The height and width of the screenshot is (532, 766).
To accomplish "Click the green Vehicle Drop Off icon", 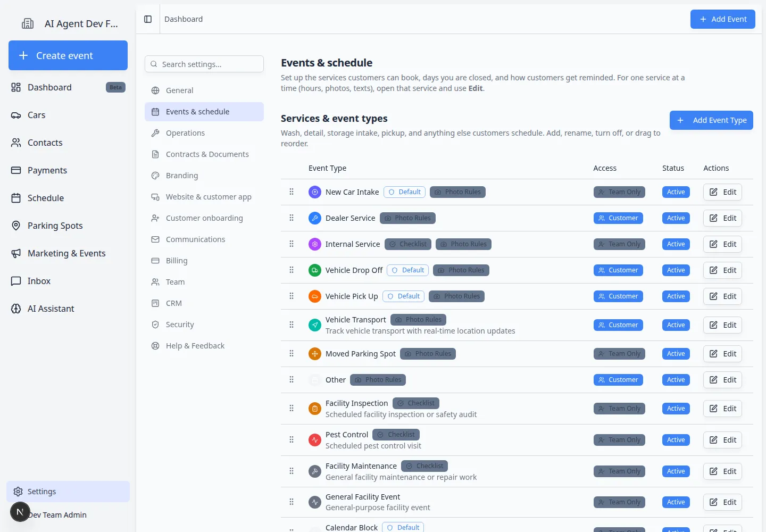I will 315,270.
